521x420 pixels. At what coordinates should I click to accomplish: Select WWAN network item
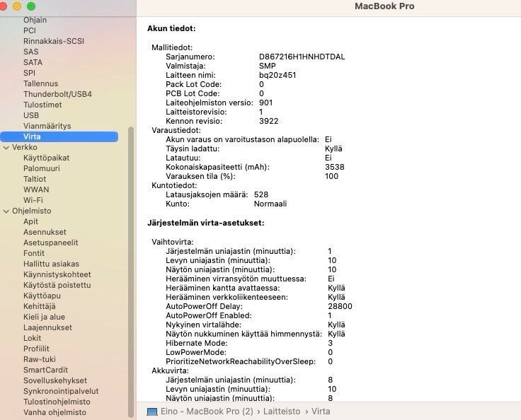[36, 190]
